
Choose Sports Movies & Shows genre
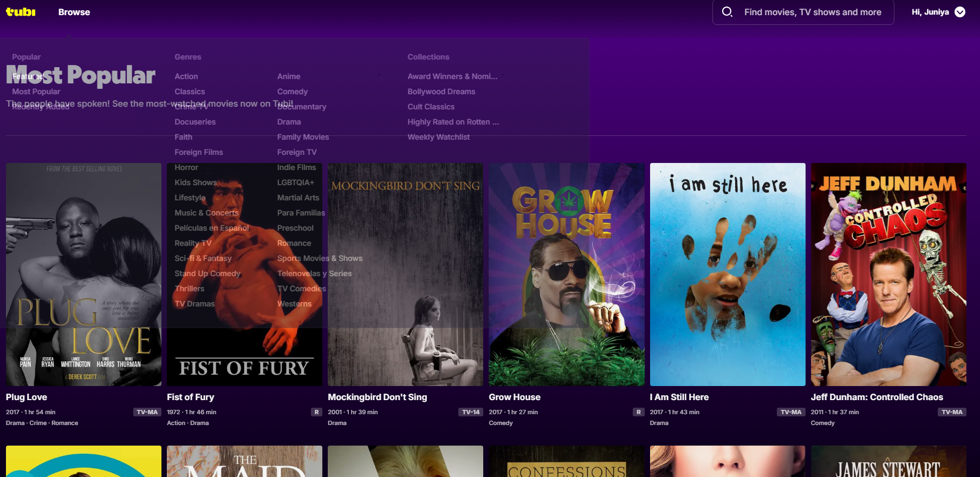pyautogui.click(x=320, y=258)
